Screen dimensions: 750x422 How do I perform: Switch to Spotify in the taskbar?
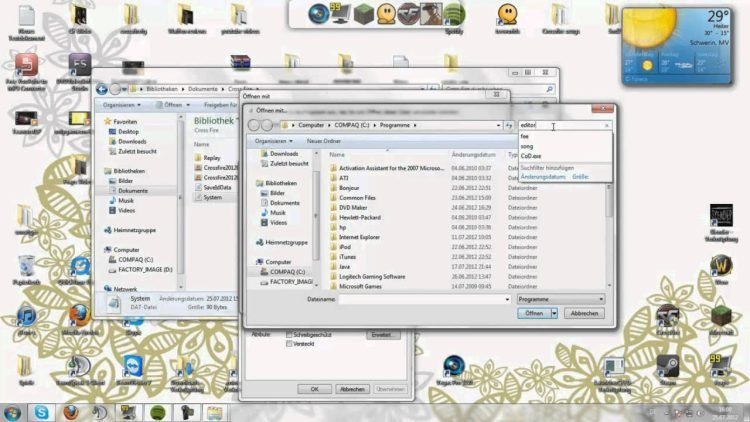pos(157,412)
